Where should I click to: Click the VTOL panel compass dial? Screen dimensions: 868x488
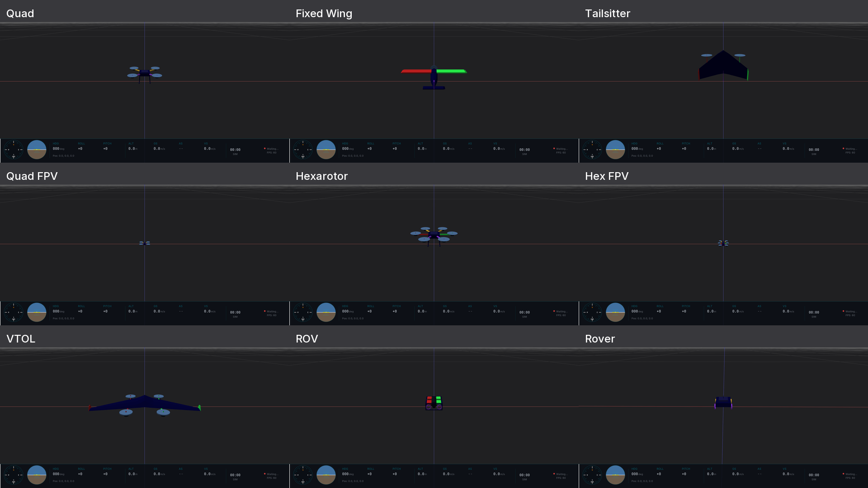tap(14, 475)
